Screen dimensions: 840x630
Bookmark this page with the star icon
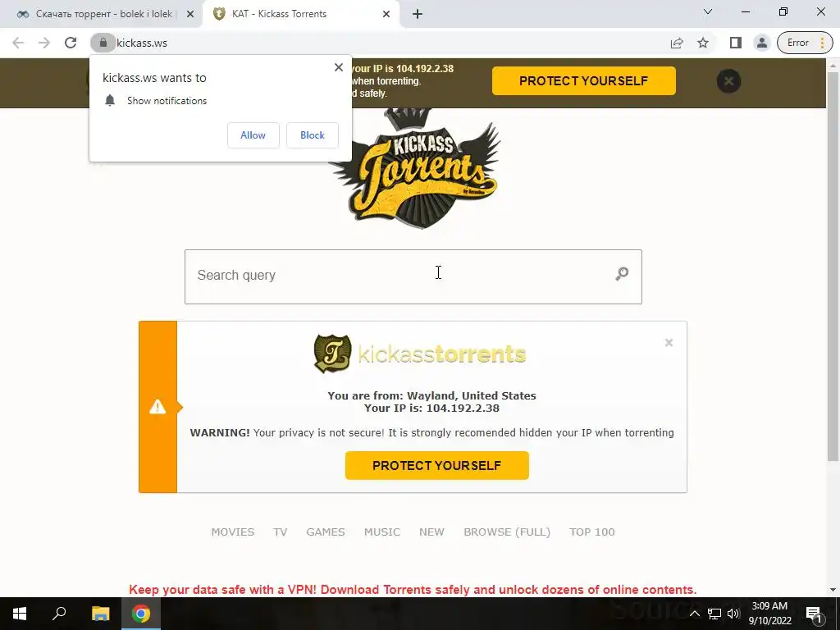tap(703, 43)
